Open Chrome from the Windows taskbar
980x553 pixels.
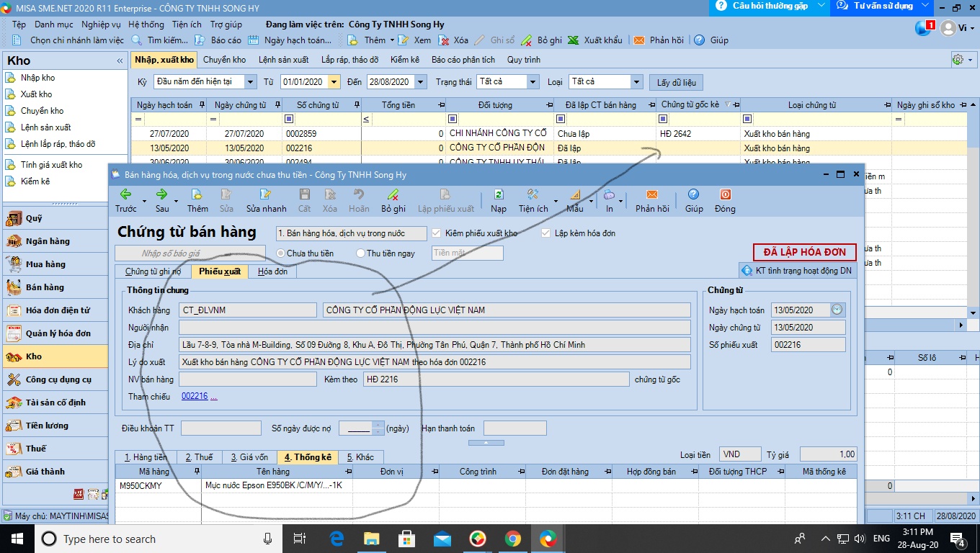click(513, 539)
